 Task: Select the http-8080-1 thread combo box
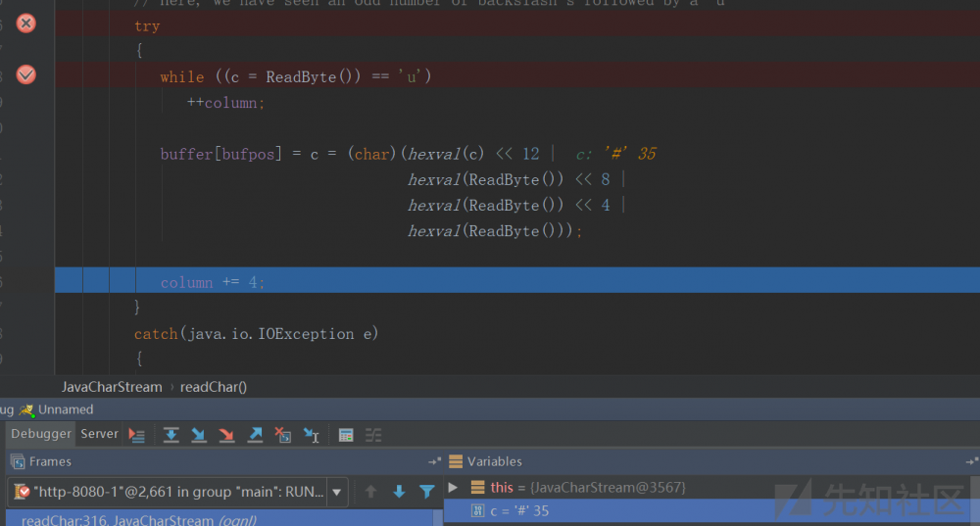click(x=177, y=492)
